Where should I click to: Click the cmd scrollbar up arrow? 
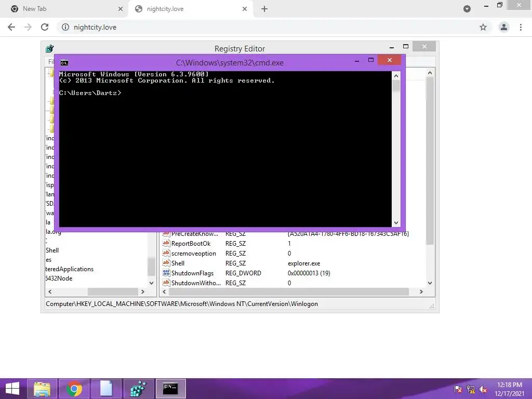[396, 76]
